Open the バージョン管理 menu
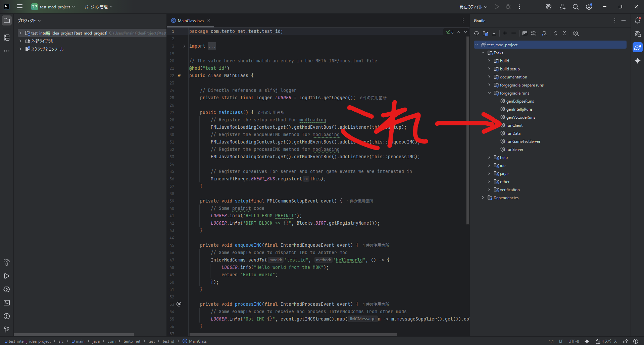Screen dimensions: 644x345 98,7
